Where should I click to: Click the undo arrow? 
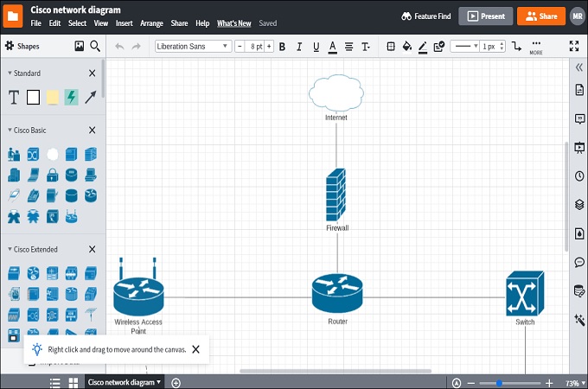point(119,47)
